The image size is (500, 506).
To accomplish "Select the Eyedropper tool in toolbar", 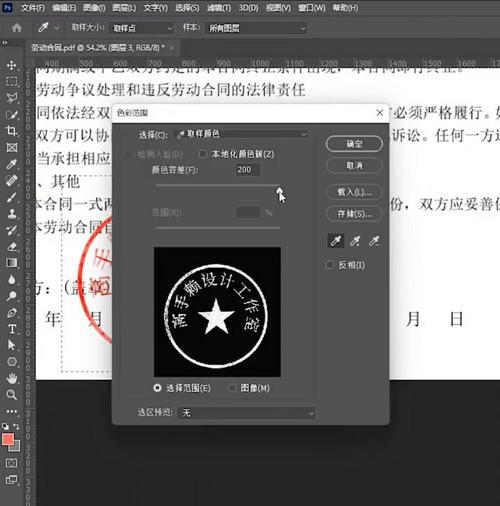I will 12,164.
